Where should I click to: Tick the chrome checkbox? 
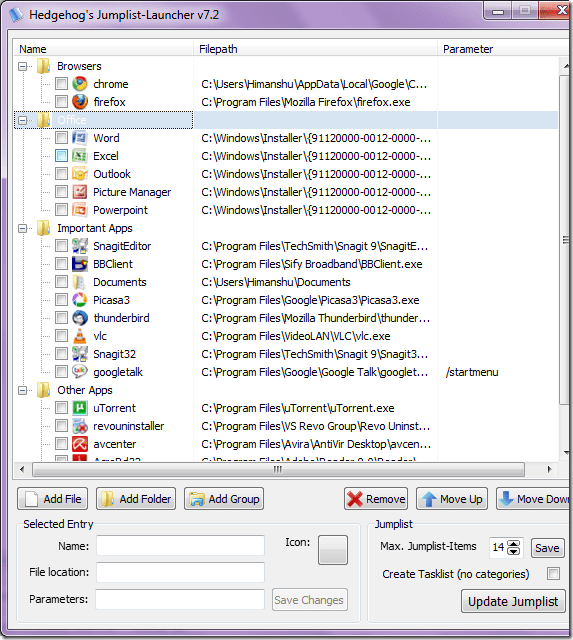(x=62, y=84)
